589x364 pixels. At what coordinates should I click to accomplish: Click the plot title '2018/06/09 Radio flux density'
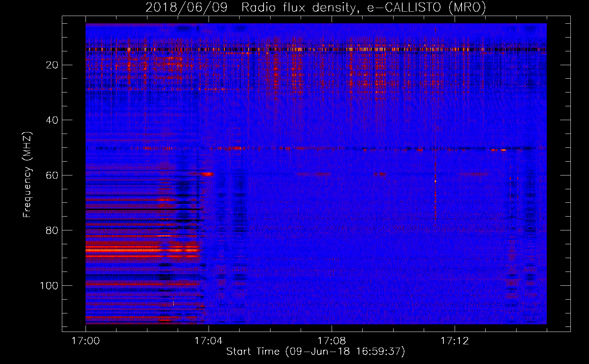point(316,7)
